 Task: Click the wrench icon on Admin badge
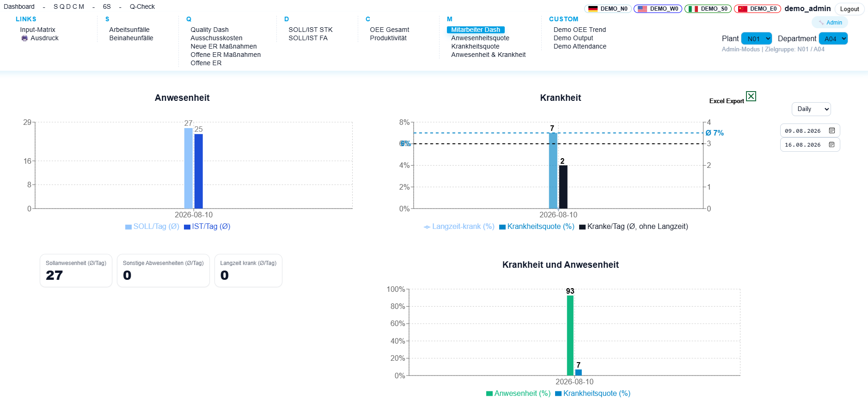(x=821, y=23)
